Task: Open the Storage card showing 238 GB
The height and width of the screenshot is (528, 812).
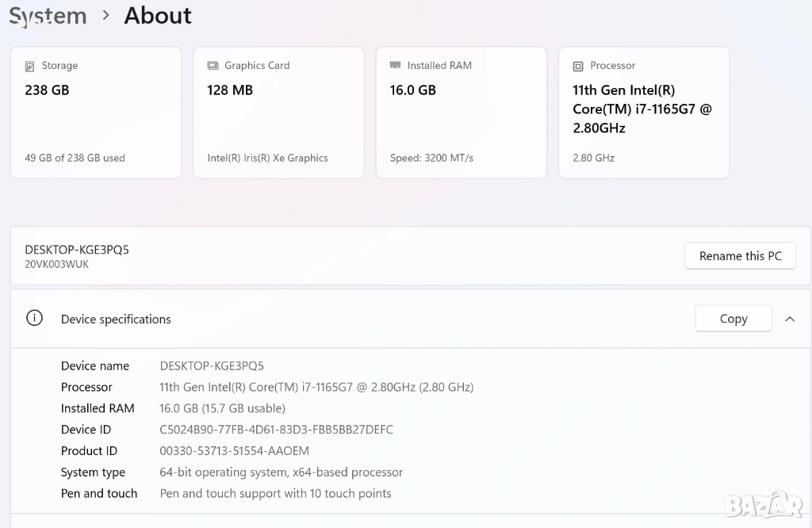Action: pos(96,113)
